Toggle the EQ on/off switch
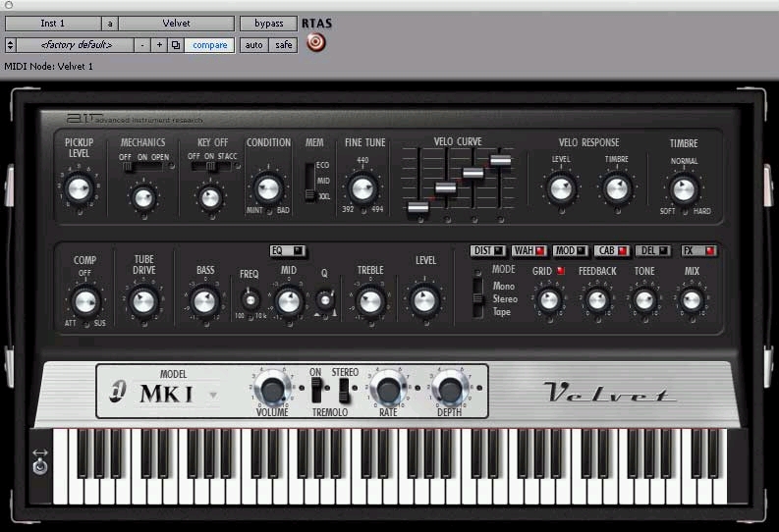This screenshot has height=532, width=779. [288, 250]
